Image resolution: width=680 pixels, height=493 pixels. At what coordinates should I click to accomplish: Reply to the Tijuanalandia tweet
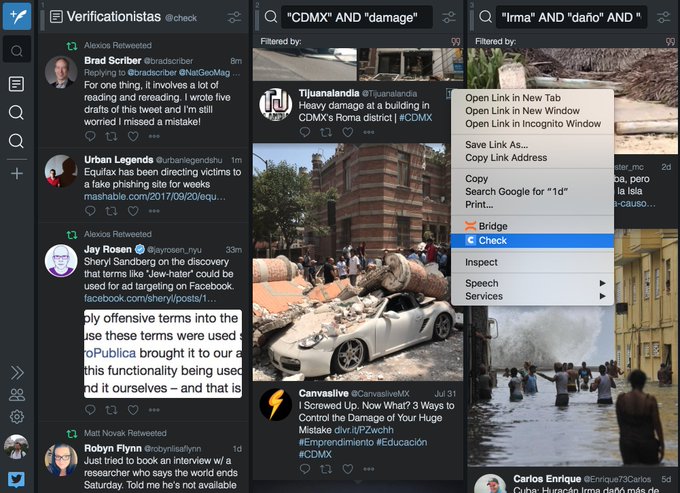(x=304, y=132)
